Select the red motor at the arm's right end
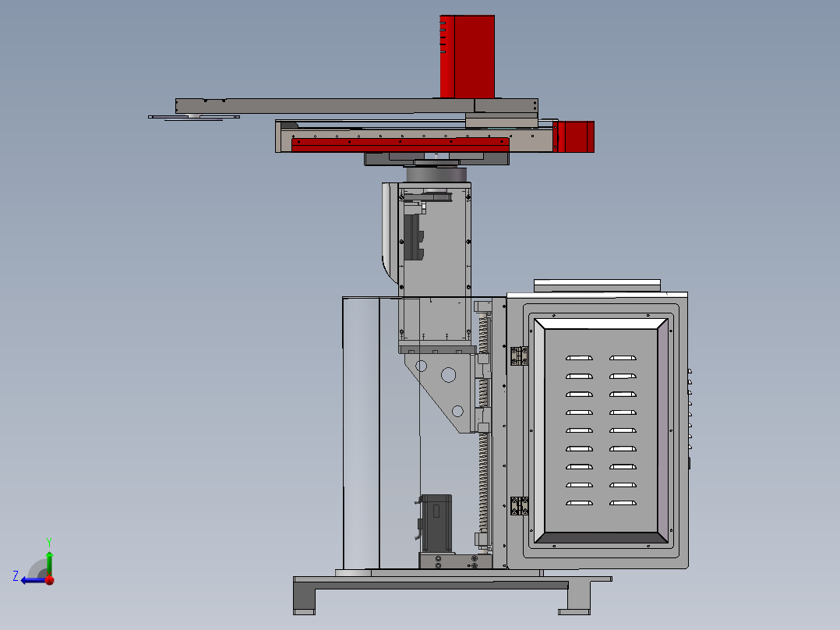This screenshot has width=840, height=630. click(574, 136)
